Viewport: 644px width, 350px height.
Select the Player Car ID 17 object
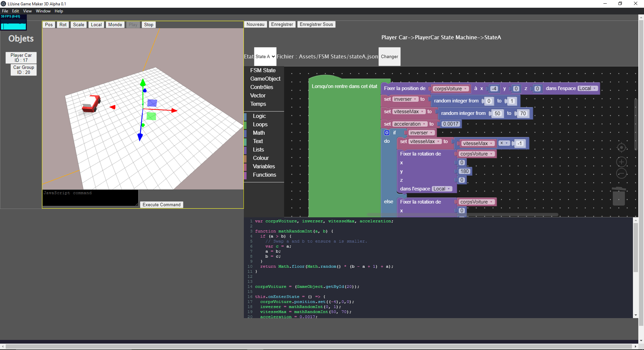pyautogui.click(x=21, y=58)
